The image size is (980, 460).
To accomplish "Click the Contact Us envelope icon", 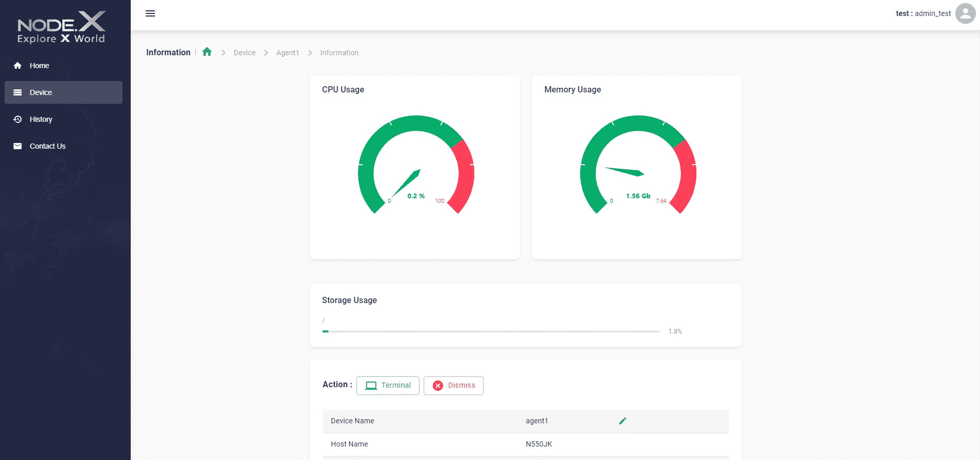I will tap(18, 146).
